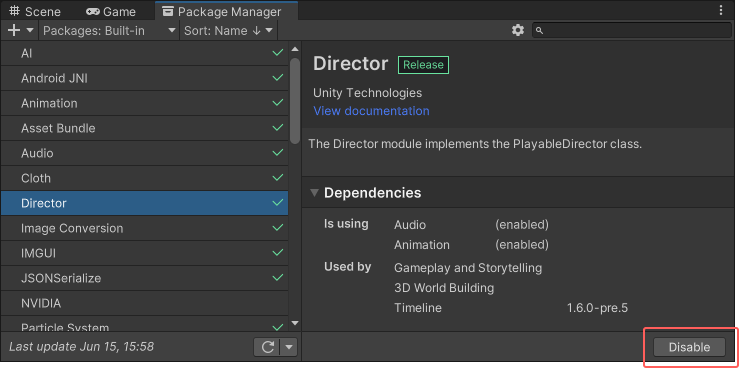Select the IMGUI package
742x370 pixels.
[144, 253]
